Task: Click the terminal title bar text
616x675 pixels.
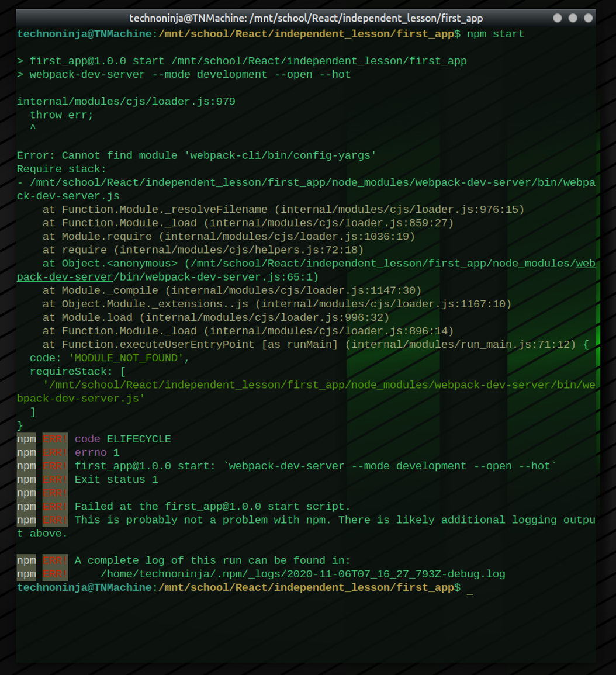Action: [x=306, y=18]
